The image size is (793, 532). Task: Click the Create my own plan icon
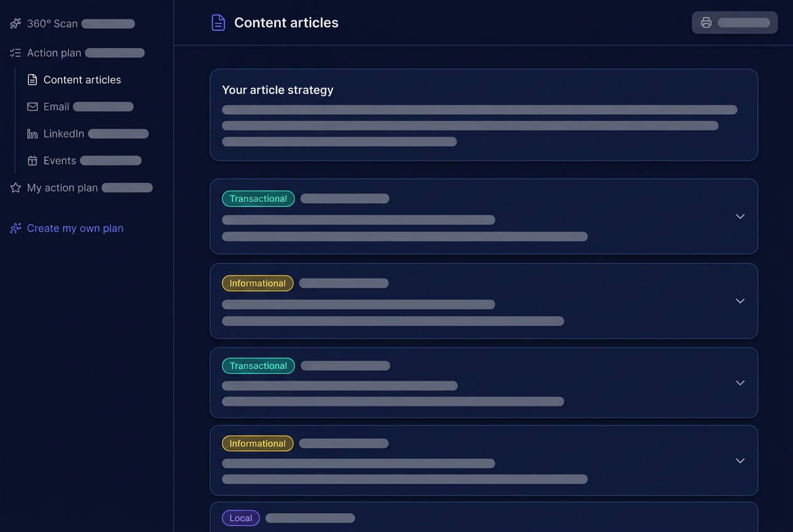[16, 228]
